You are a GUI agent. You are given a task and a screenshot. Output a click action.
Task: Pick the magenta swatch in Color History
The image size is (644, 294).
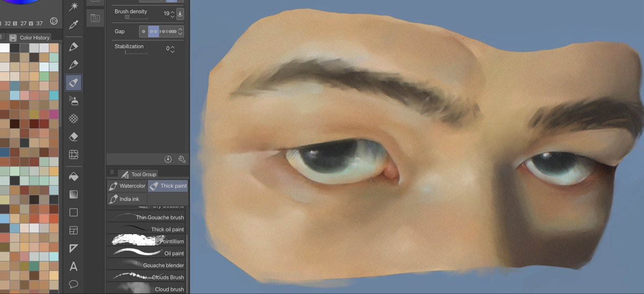[54, 114]
